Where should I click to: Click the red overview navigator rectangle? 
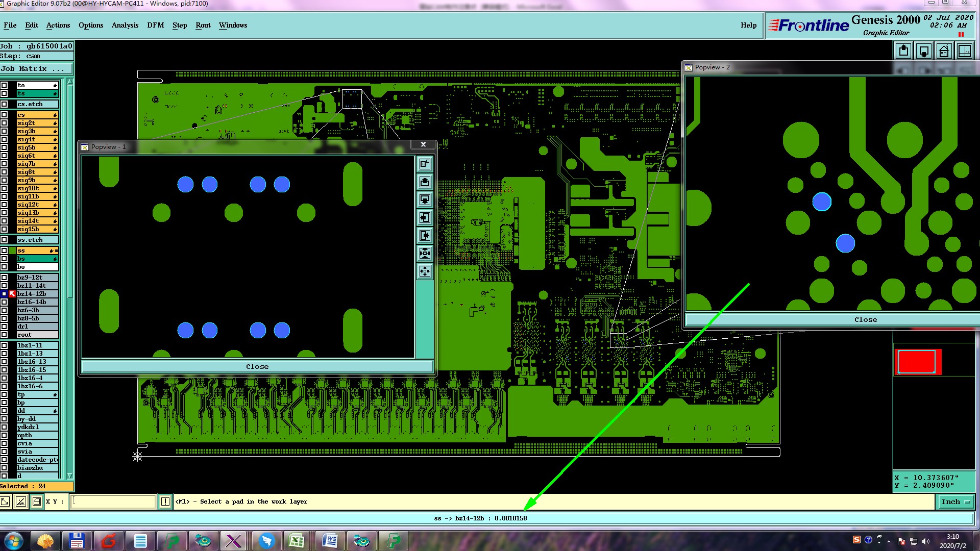917,362
